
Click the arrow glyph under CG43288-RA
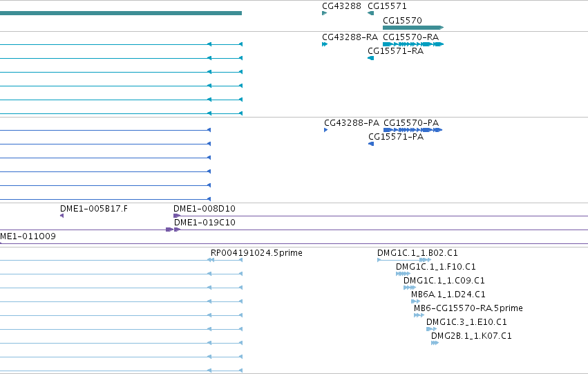click(x=325, y=44)
